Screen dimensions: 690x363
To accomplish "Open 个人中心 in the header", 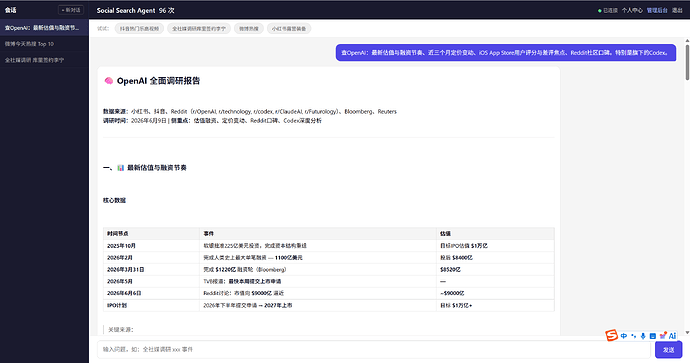I will [632, 10].
